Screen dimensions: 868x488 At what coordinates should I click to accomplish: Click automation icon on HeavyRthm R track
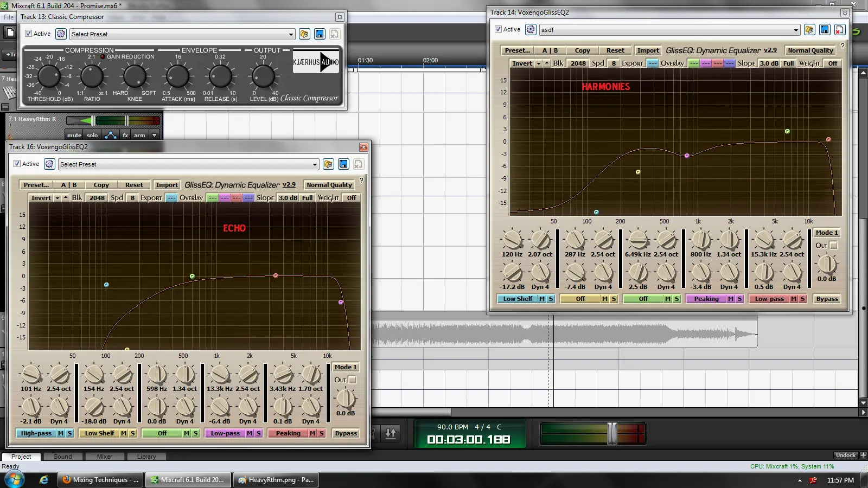click(x=111, y=135)
